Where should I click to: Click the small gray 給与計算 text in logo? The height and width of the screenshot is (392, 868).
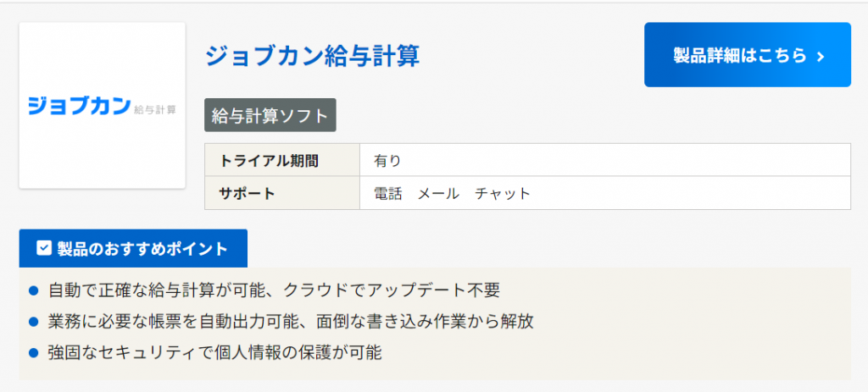click(155, 109)
